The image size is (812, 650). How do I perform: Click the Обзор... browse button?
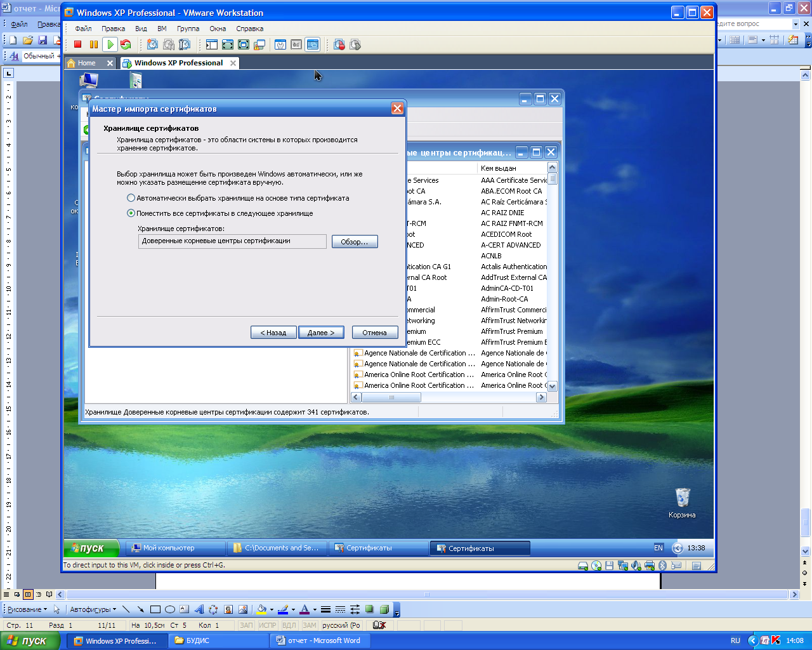point(355,242)
